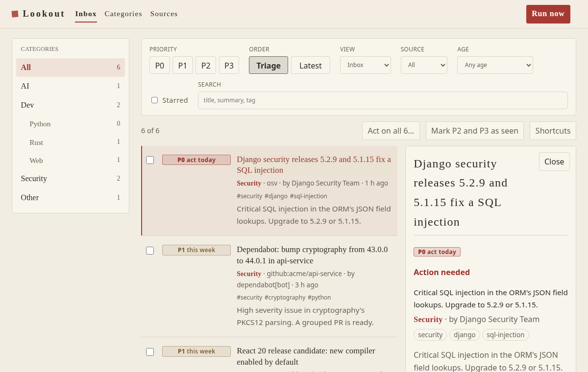Screen dimensions: 588x372
Task: Open React 20 release candidate title
Action: [x=306, y=356]
